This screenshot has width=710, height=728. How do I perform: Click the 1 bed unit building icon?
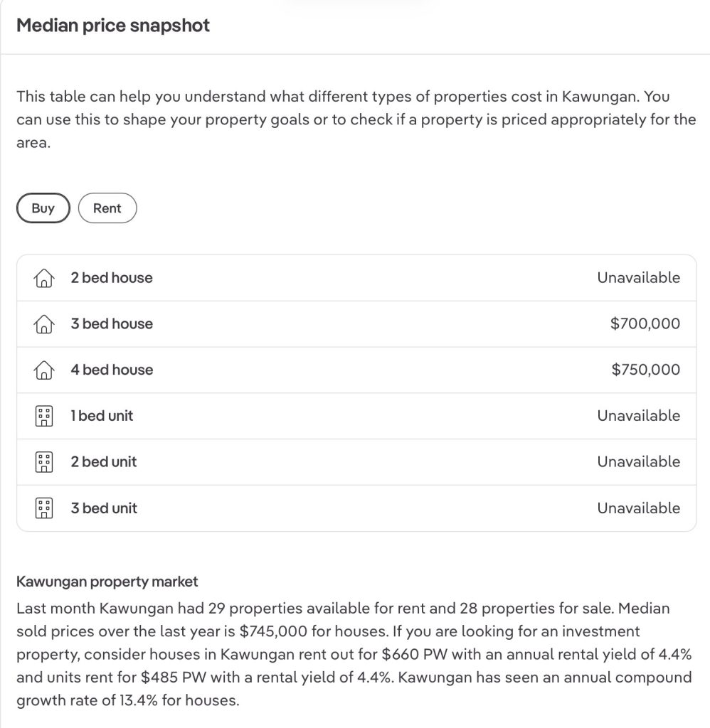coord(43,417)
